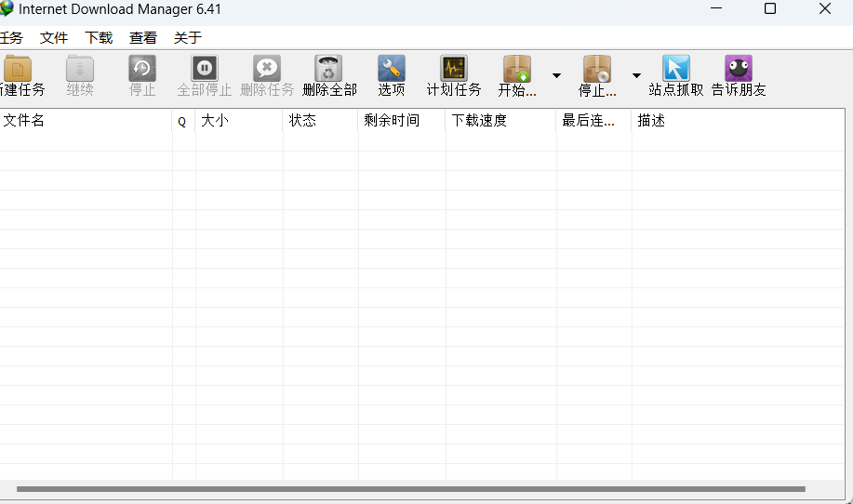853x504 pixels.
Task: Sort by the 剩余时间 column header
Action: [402, 120]
